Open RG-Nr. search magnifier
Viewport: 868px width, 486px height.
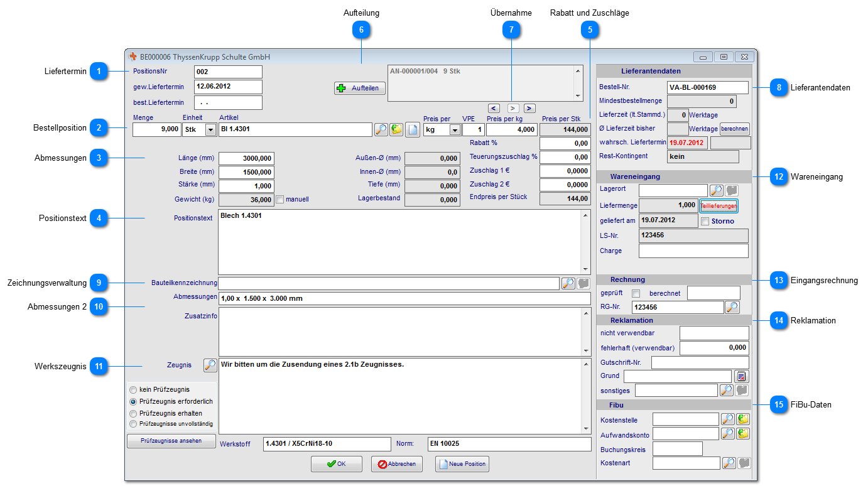[x=732, y=307]
